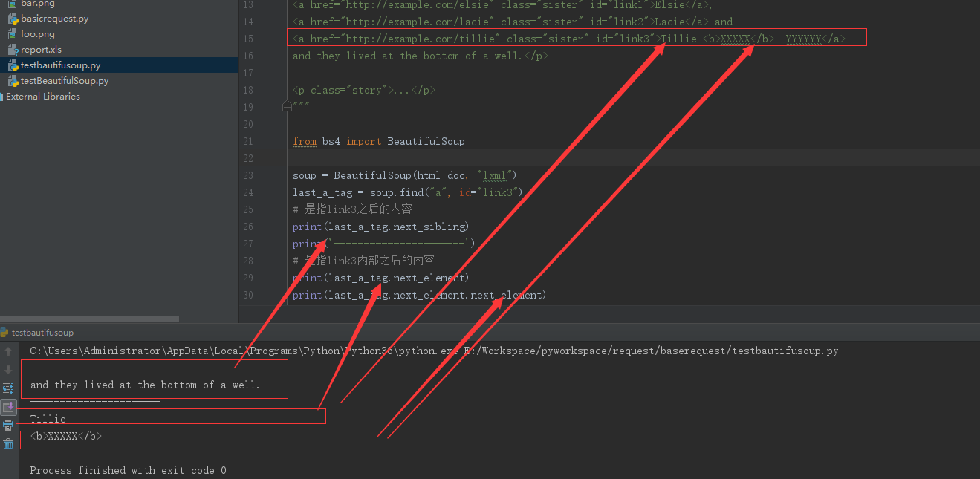Image resolution: width=980 pixels, height=479 pixels.
Task: Select External Libraries node in the project tree
Action: [x=43, y=97]
